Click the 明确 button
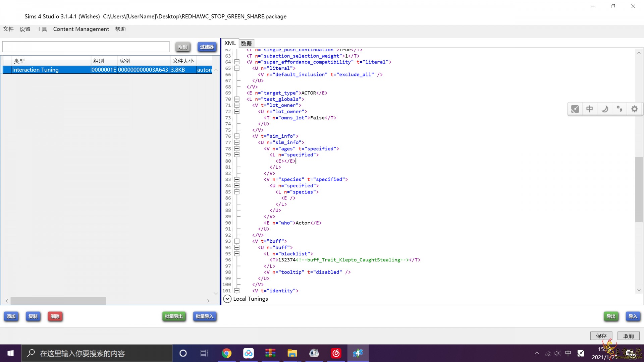Image resolution: width=644 pixels, height=362 pixels. 183,47
